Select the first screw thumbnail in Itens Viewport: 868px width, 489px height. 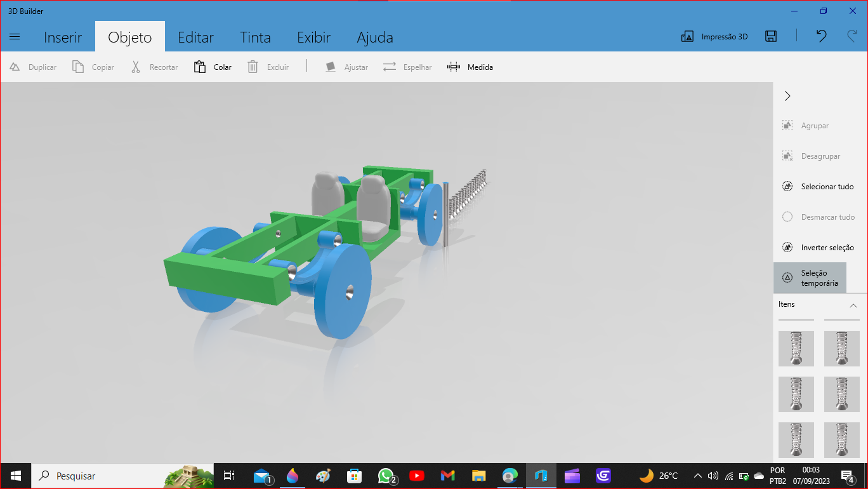click(x=796, y=348)
